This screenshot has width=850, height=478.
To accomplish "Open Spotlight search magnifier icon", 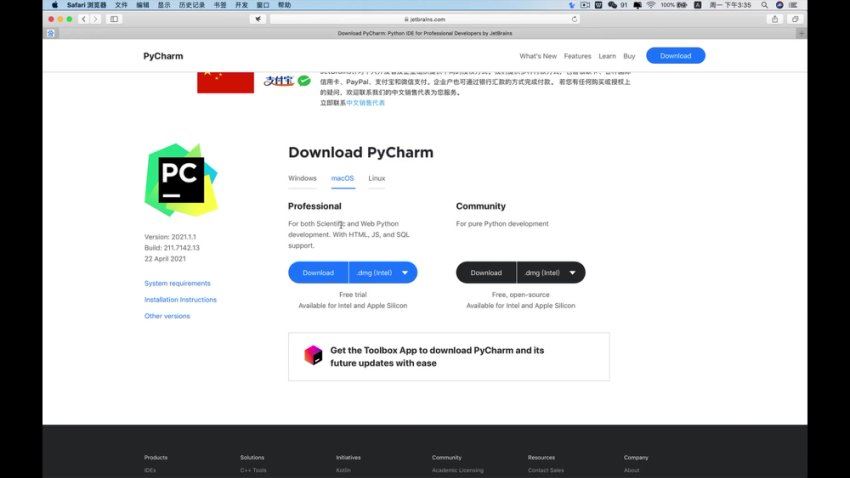I will click(x=764, y=5).
